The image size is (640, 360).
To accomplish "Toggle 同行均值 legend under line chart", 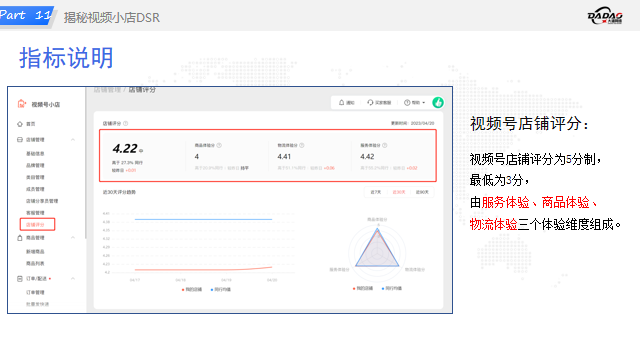I will pyautogui.click(x=221, y=289).
